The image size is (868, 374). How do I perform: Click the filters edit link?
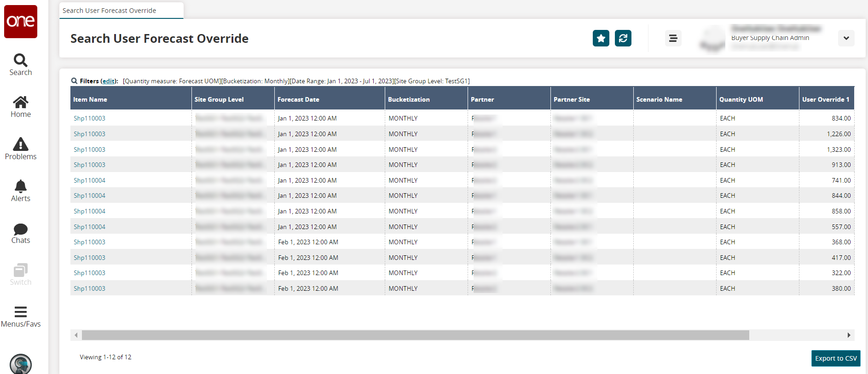click(109, 81)
